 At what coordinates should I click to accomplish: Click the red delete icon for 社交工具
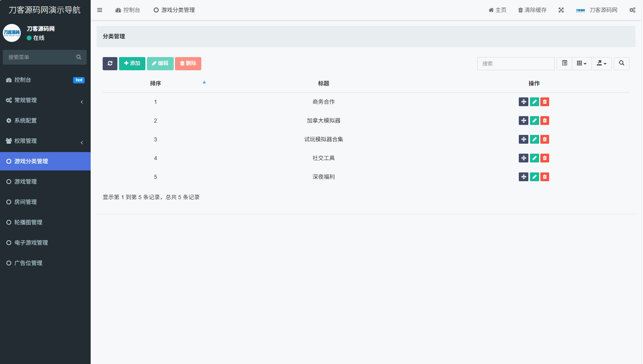pyautogui.click(x=545, y=158)
